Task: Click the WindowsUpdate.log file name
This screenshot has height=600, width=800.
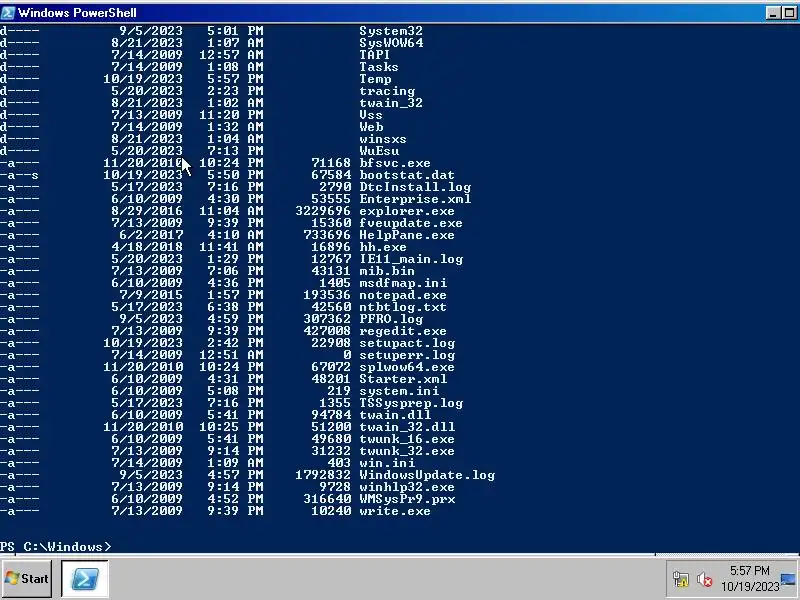Action: (427, 476)
